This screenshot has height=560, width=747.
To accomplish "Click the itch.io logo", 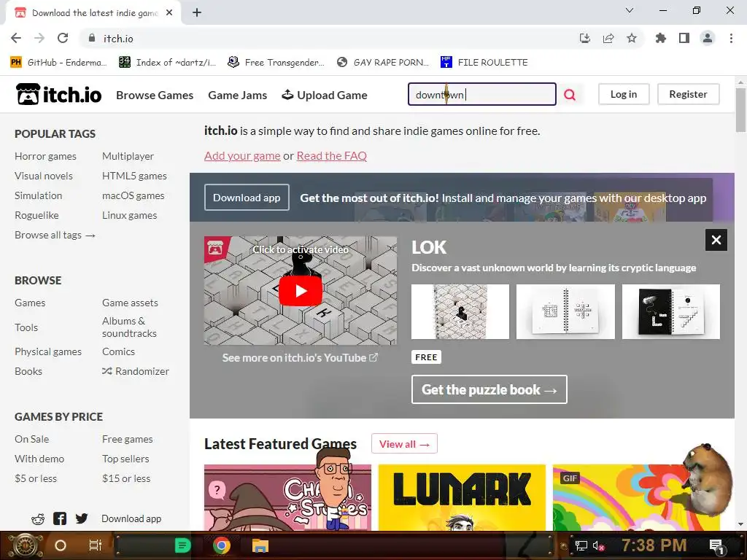I will coord(58,94).
